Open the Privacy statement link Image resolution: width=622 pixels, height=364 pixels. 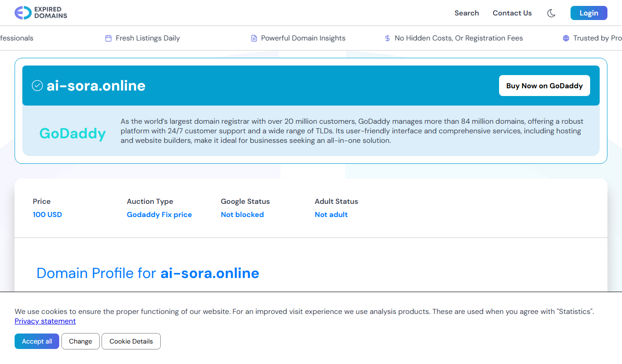[x=45, y=321]
